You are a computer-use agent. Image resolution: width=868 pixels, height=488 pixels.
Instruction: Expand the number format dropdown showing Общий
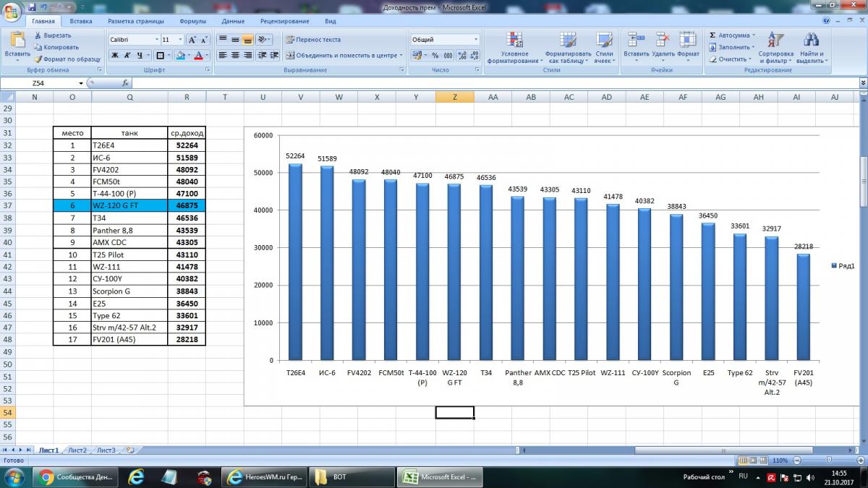pyautogui.click(x=475, y=40)
